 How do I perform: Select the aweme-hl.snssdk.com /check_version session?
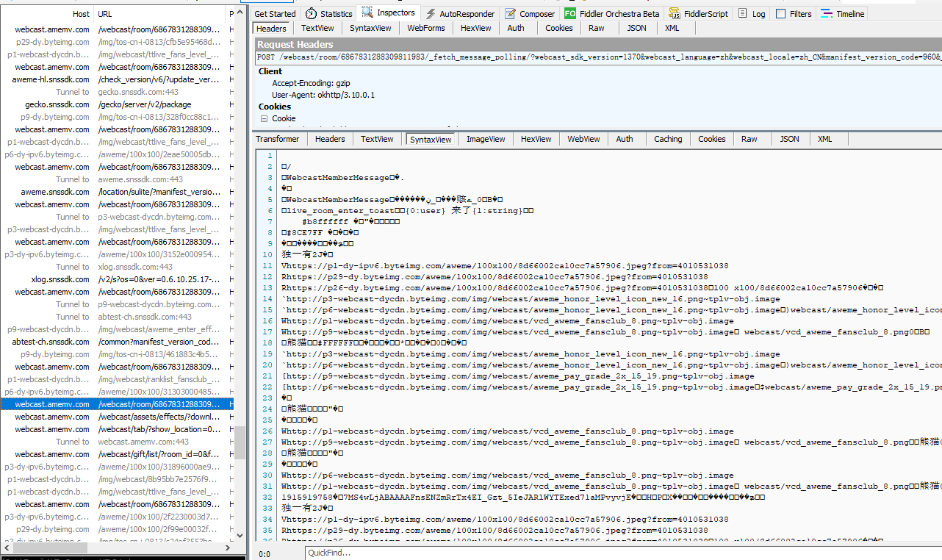pyautogui.click(x=118, y=79)
